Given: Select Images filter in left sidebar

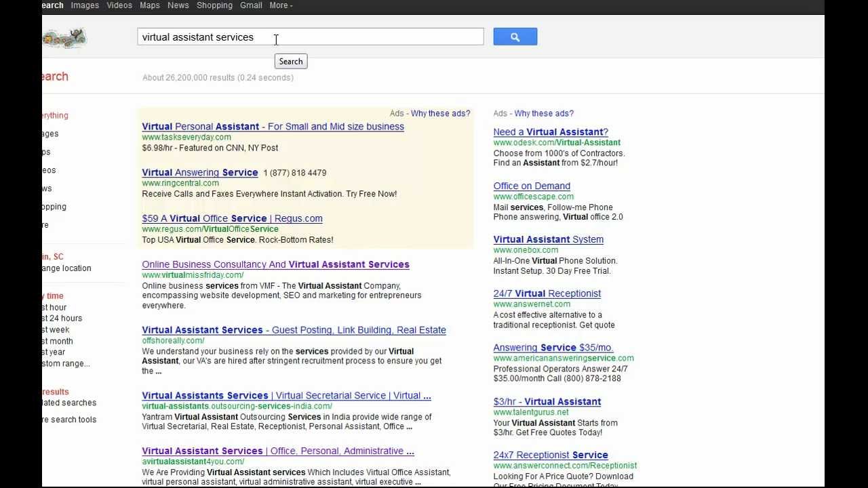Looking at the screenshot, I should pos(50,134).
